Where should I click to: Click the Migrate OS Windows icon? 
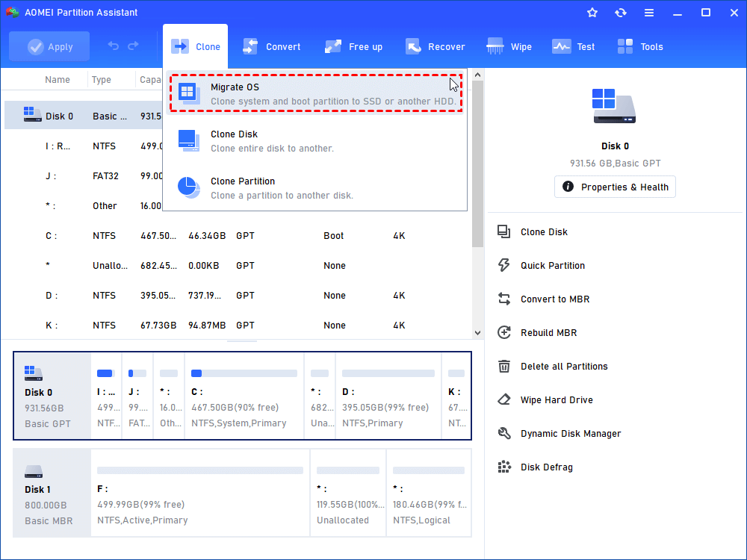point(189,93)
